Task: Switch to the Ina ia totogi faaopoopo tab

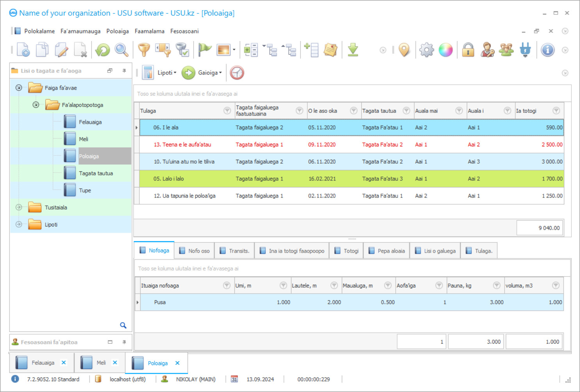Action: [x=292, y=251]
